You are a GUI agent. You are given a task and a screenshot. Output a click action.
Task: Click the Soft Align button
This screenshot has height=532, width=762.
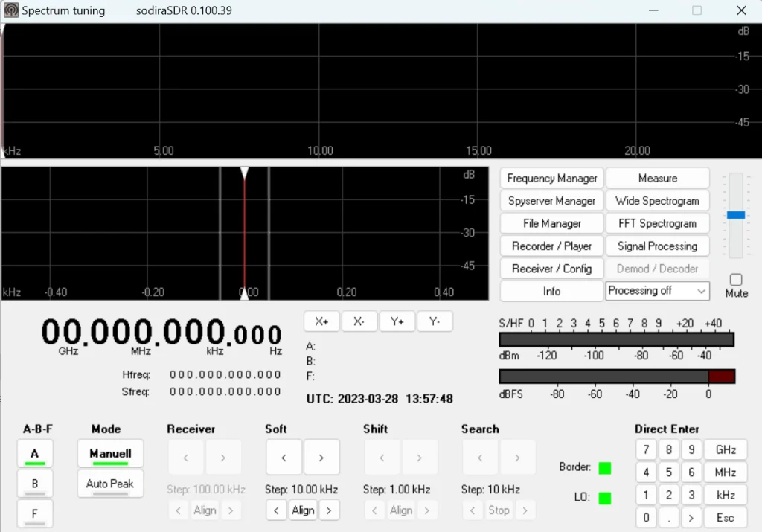303,510
